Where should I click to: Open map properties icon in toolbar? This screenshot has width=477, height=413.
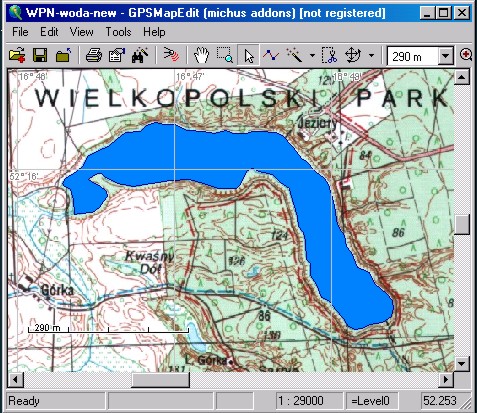coord(117,55)
